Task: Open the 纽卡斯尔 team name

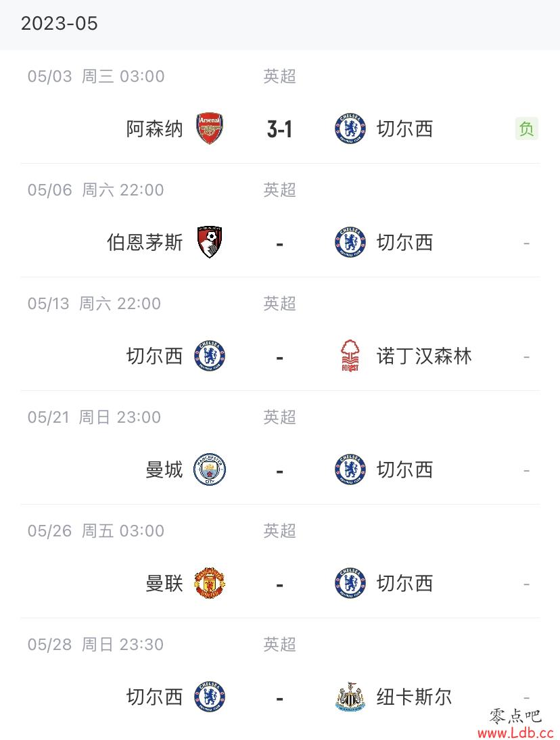Action: click(x=414, y=697)
